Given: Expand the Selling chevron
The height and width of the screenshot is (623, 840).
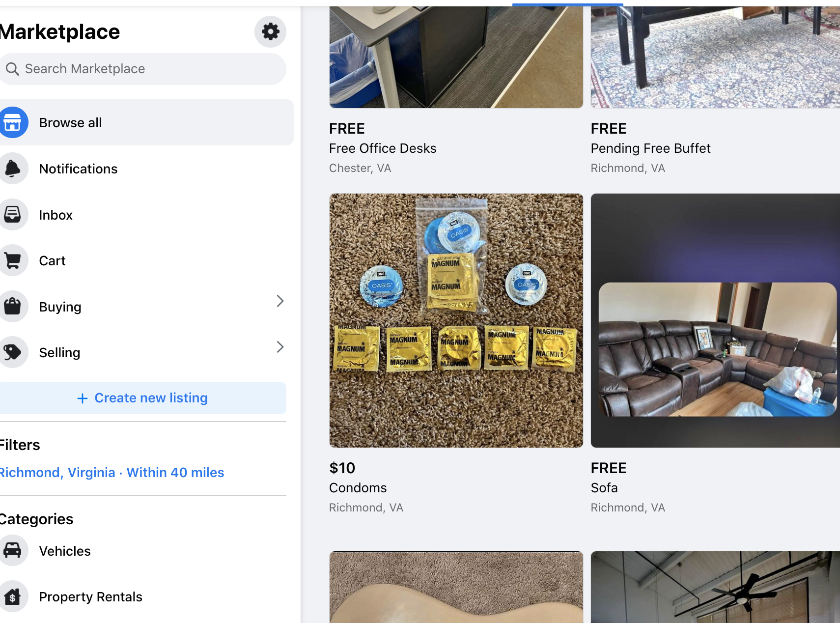Looking at the screenshot, I should point(280,347).
